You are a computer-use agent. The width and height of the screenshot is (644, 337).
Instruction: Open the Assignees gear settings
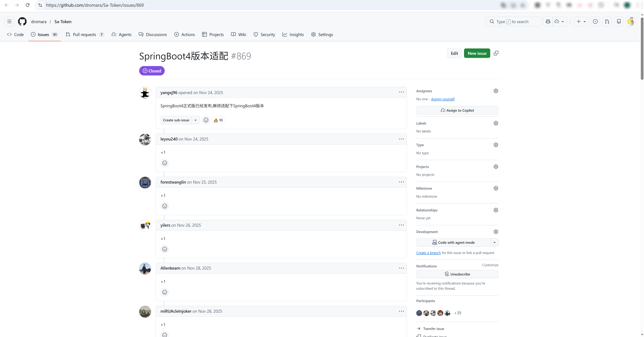496,91
